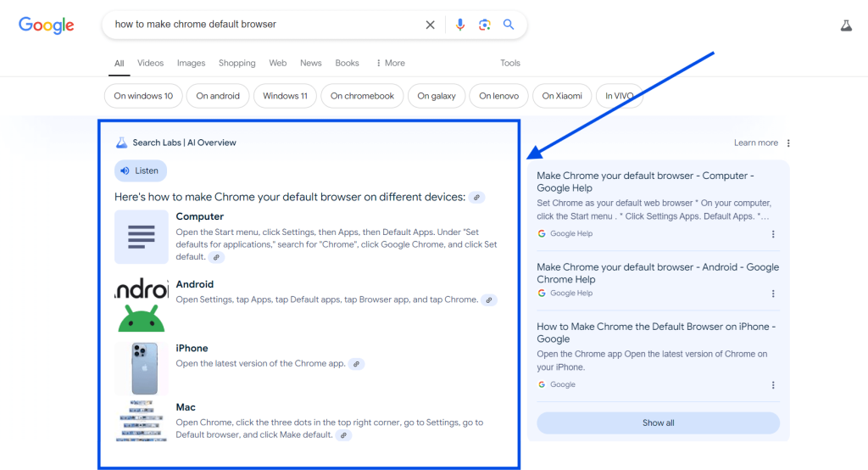Click the Show all sources button

658,422
